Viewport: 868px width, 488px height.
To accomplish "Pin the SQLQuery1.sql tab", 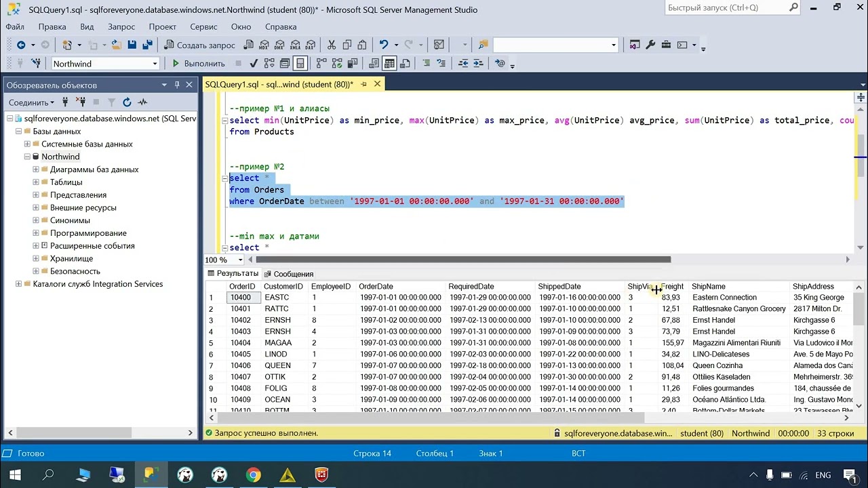I will (x=363, y=84).
